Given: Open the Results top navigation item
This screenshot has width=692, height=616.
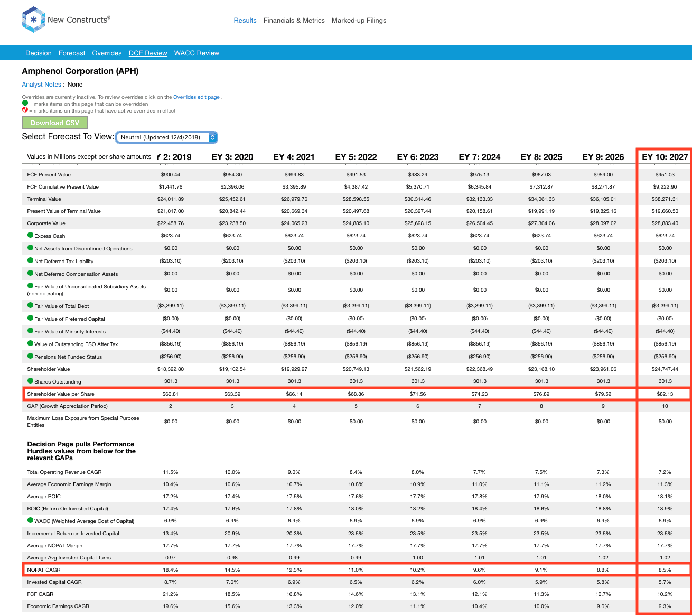Looking at the screenshot, I should pyautogui.click(x=245, y=21).
